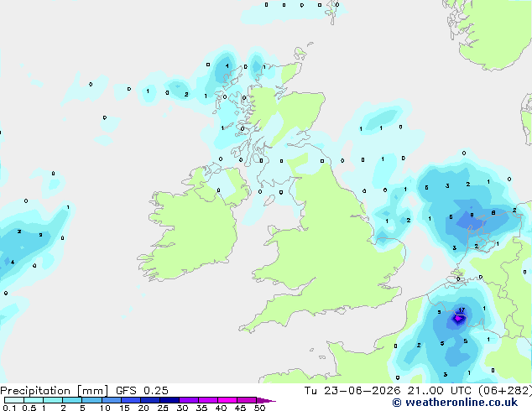The image size is (532, 411).
Task: Select the 30–35 mm purple swatch
Action: coord(189,400)
